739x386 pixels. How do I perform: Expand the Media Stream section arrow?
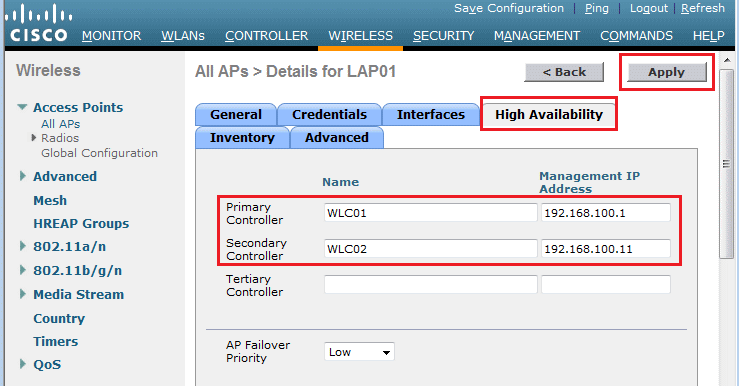[22, 294]
